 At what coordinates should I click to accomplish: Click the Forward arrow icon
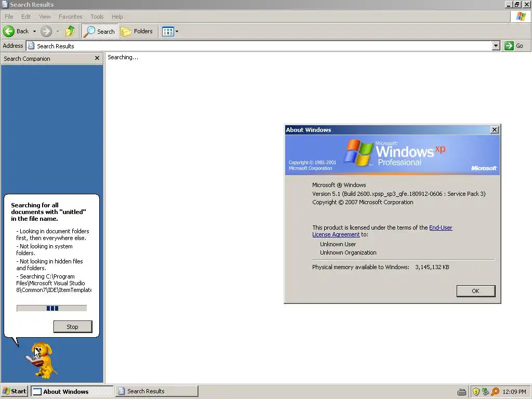[x=46, y=31]
